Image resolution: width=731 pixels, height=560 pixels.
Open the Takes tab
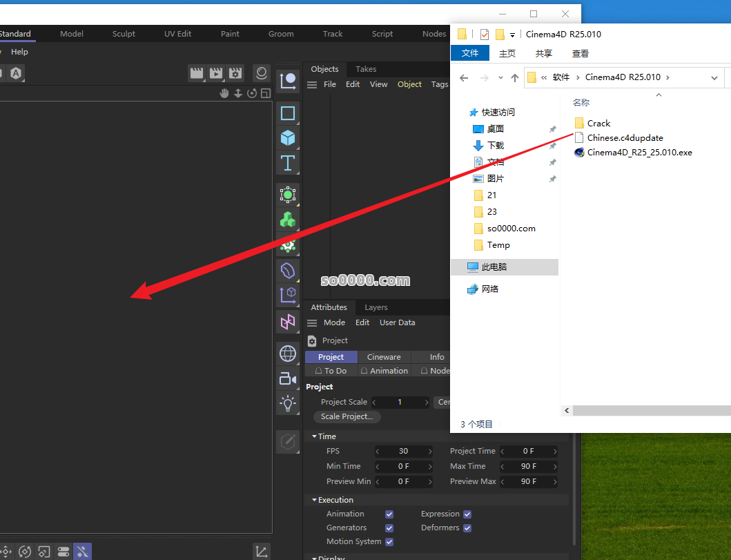366,69
